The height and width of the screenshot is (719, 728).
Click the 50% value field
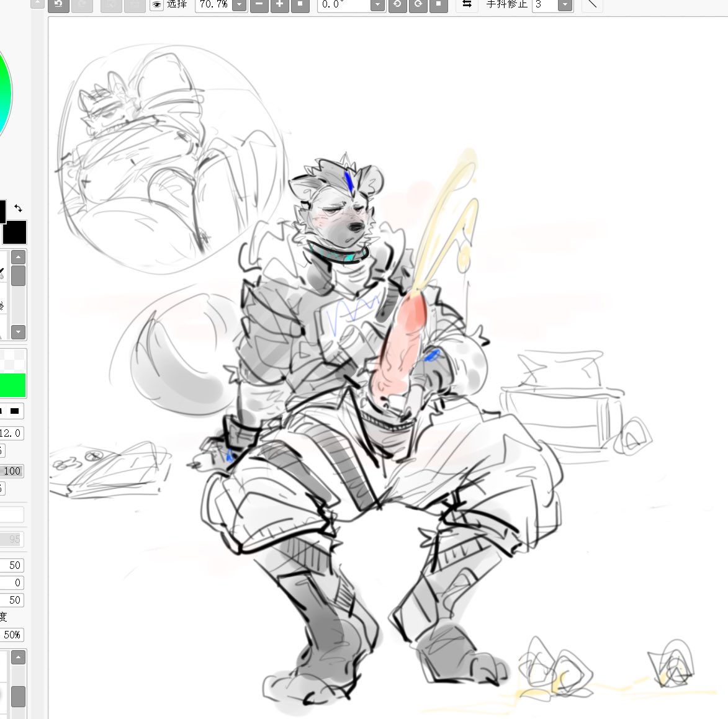click(11, 635)
